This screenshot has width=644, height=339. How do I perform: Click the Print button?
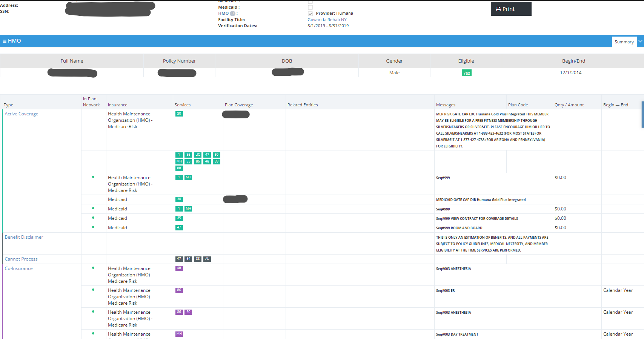coord(510,9)
